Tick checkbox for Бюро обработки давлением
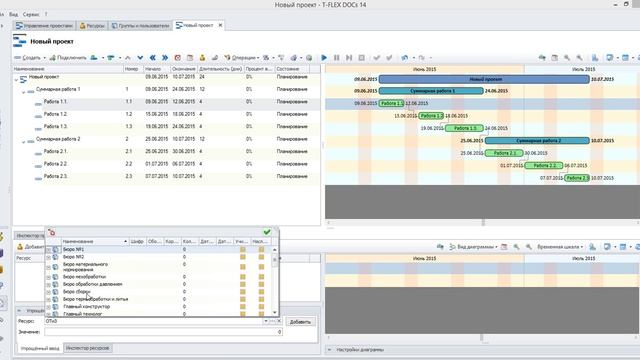This screenshot has width=640, height=360. click(x=49, y=284)
